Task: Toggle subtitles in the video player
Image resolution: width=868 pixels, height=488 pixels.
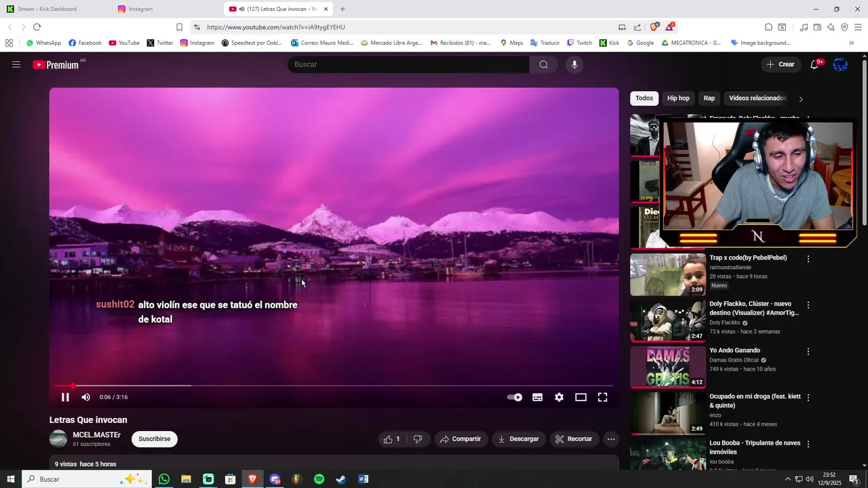Action: pos(537,397)
